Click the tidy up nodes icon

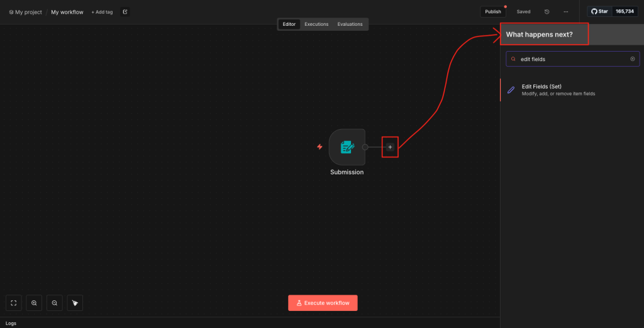75,303
